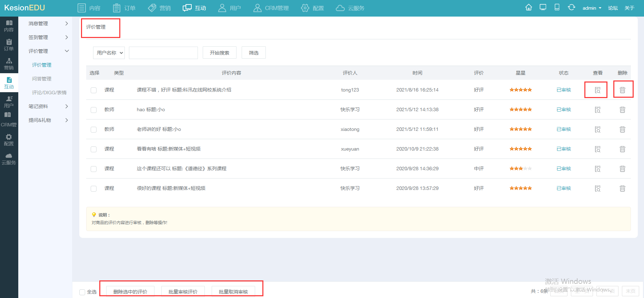Open the admin account dropdown
644x298 pixels.
[592, 8]
